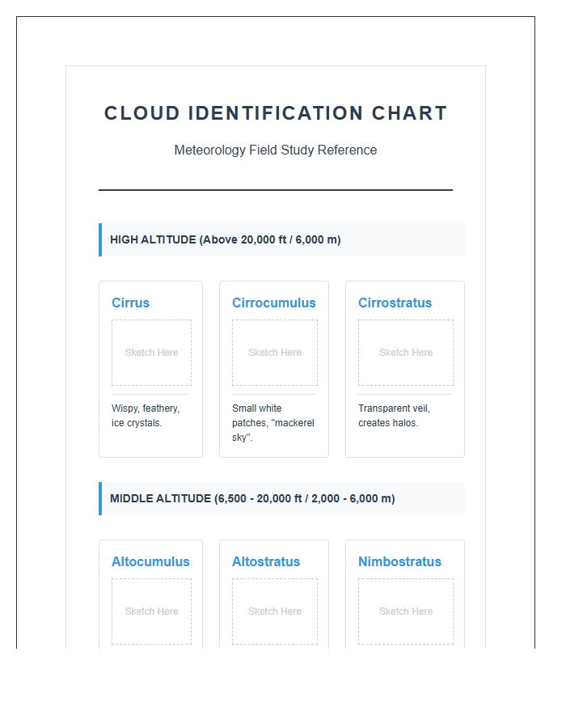Click the Nimbostratus sketch placeholder box

coord(405,612)
